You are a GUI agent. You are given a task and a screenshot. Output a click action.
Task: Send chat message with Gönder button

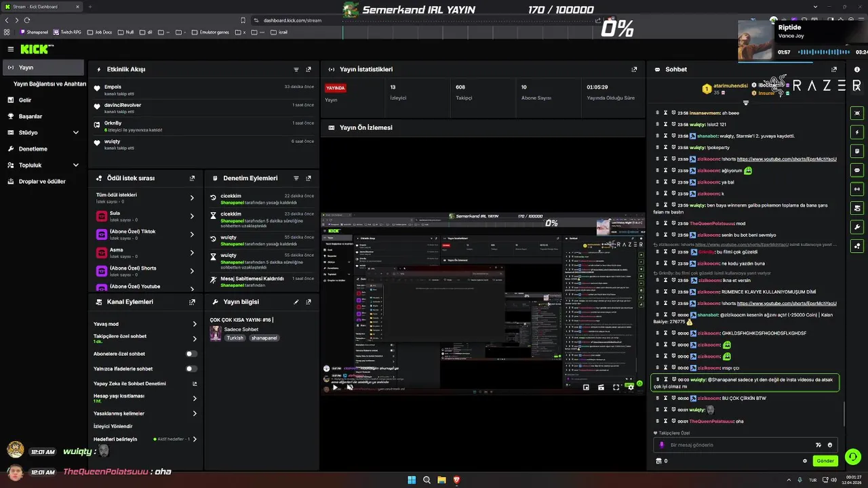pyautogui.click(x=825, y=461)
